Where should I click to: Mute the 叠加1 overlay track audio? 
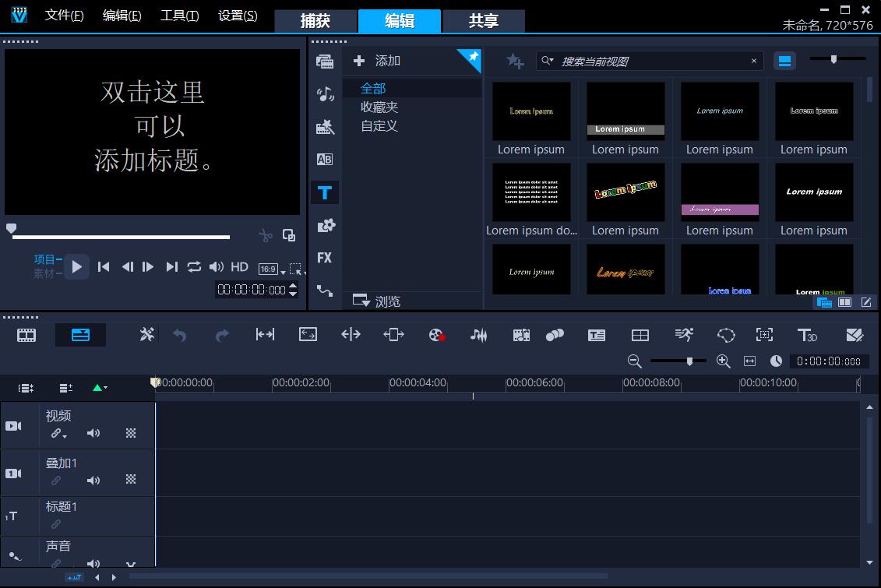pos(93,481)
